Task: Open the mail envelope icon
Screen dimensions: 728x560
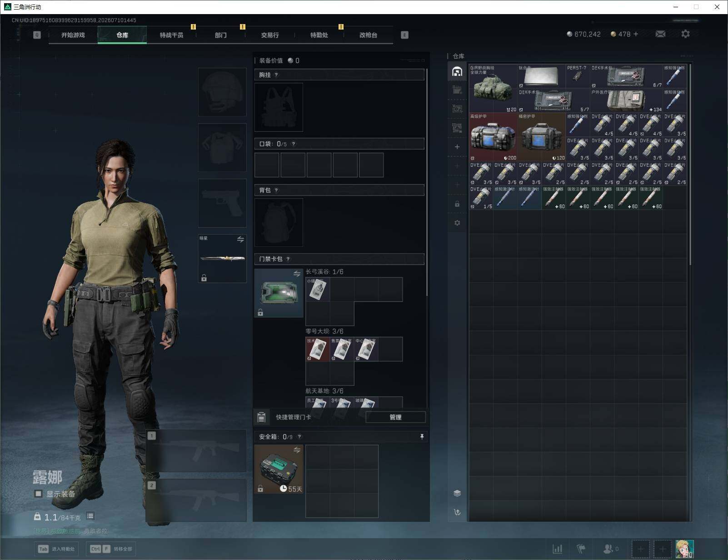Action: coord(660,34)
